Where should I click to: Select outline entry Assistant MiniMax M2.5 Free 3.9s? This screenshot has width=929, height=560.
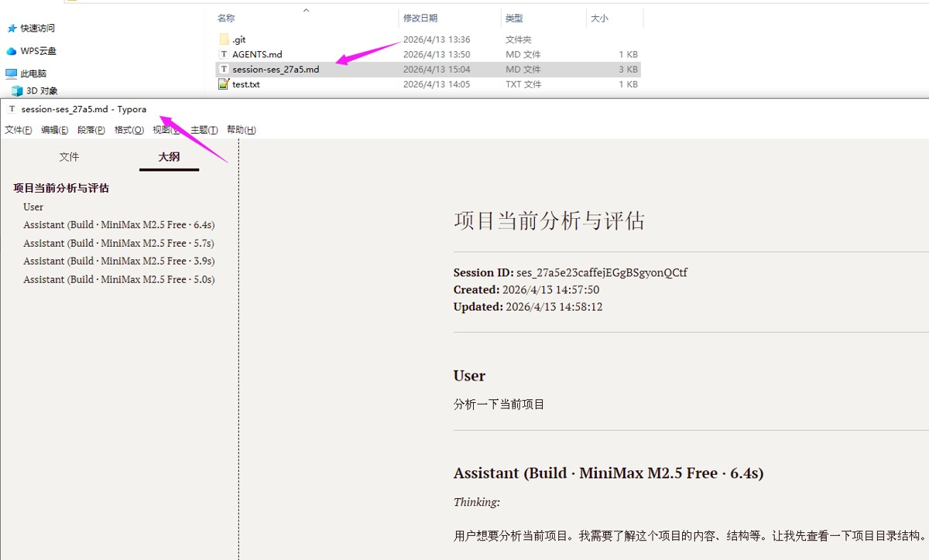coord(119,261)
